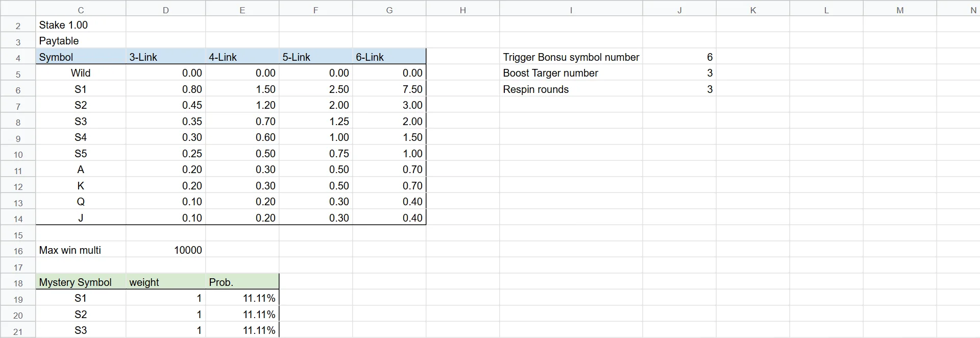
Task: Click the 'Prob.' header cell
Action: coord(242,282)
